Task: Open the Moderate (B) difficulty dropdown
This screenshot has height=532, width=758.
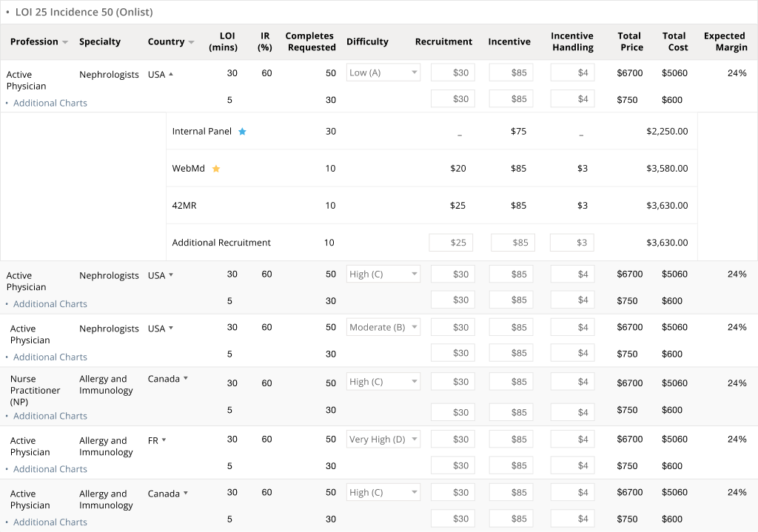Action: tap(383, 327)
